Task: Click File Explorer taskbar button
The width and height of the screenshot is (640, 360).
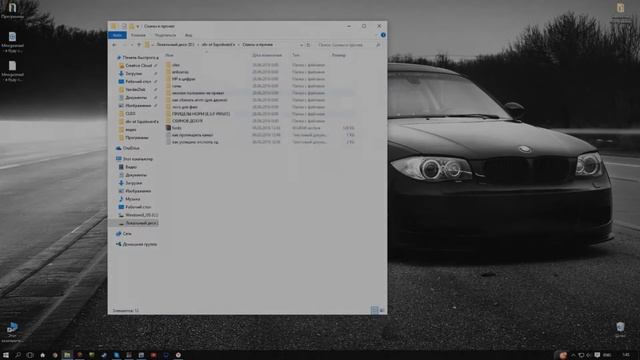Action: (67, 355)
